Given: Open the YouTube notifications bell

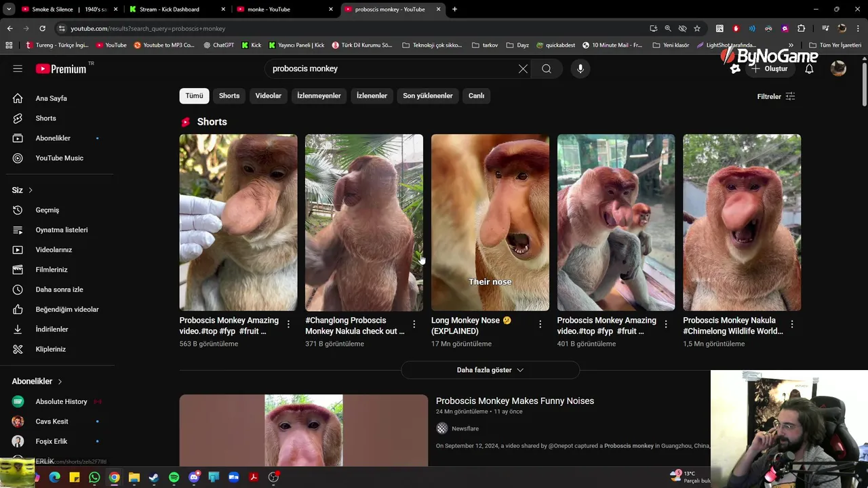Looking at the screenshot, I should click(809, 68).
